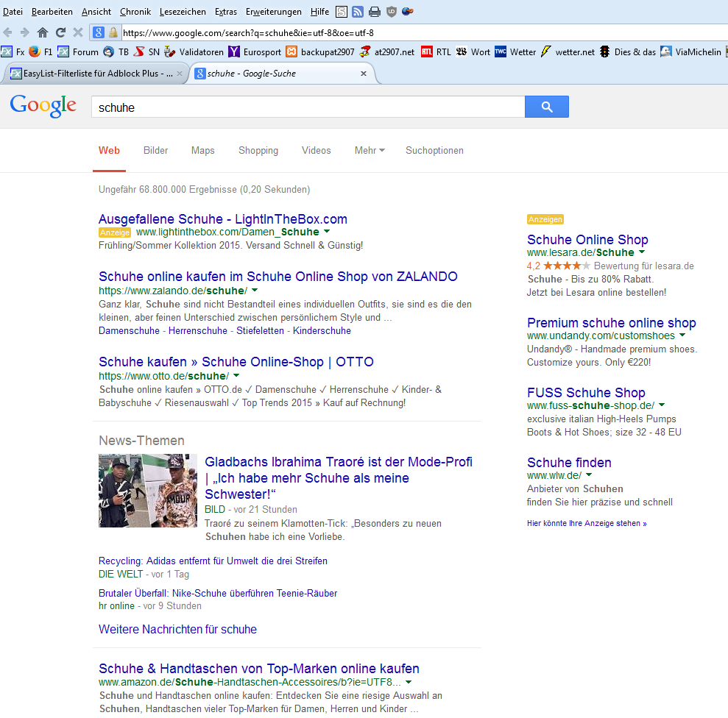Click the address bar URL field

423,32
